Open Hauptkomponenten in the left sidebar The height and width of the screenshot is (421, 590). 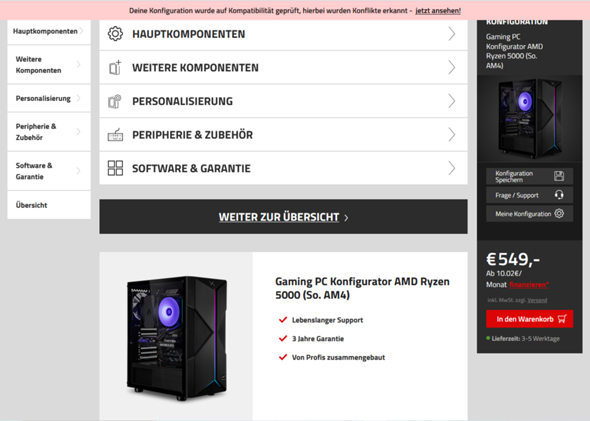tap(49, 32)
